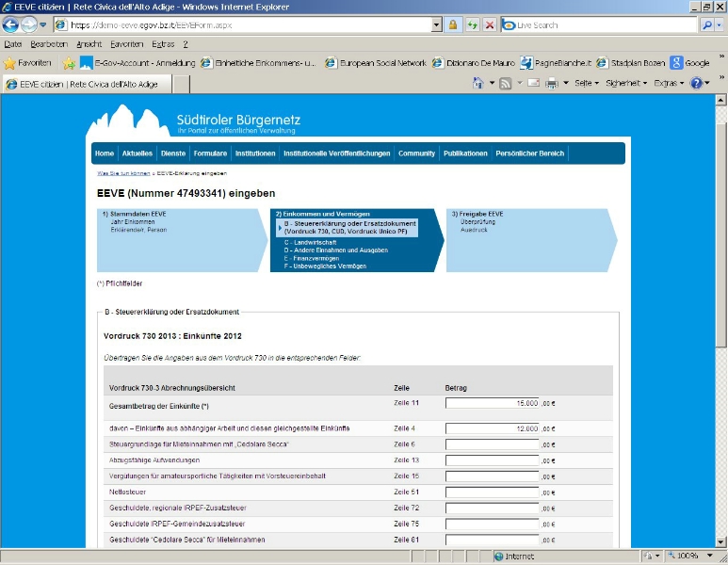Click the Nettosteuer Zeile 51 input field
728x565 pixels.
click(x=492, y=492)
